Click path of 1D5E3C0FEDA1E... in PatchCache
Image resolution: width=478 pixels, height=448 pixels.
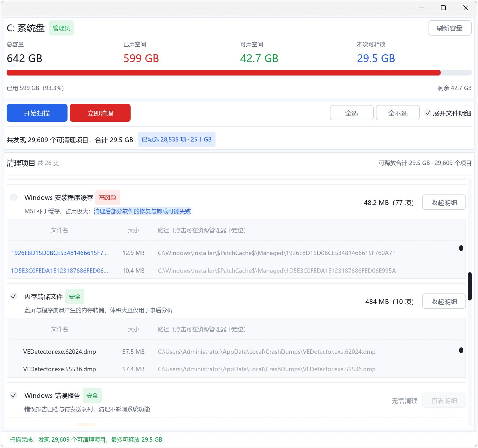pyautogui.click(x=277, y=271)
